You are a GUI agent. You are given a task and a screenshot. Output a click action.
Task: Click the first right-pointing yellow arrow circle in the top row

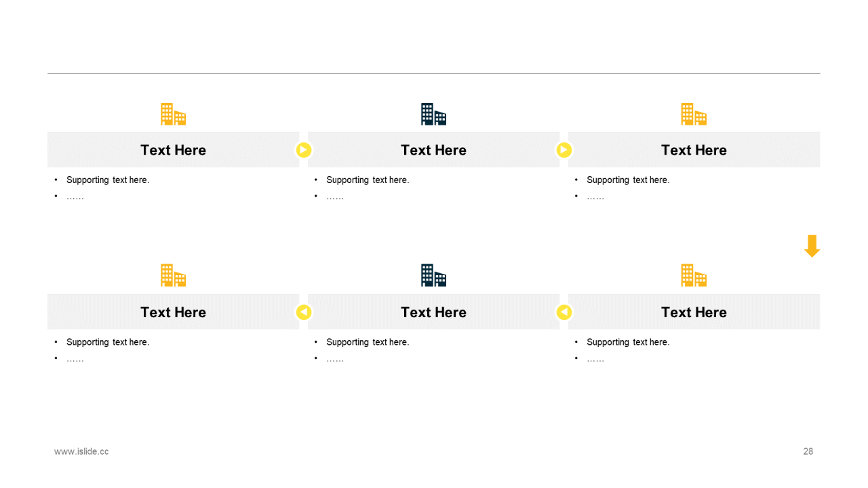click(304, 150)
